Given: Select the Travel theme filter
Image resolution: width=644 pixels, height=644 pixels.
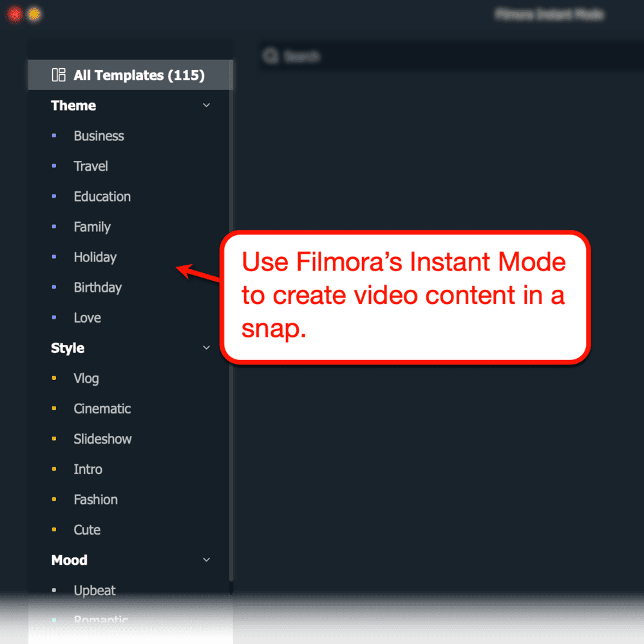Looking at the screenshot, I should pyautogui.click(x=90, y=166).
